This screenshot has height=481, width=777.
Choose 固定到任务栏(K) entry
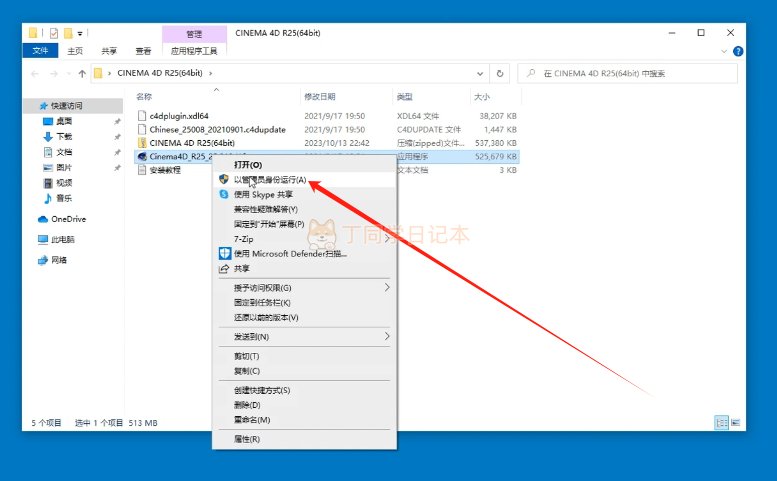262,302
